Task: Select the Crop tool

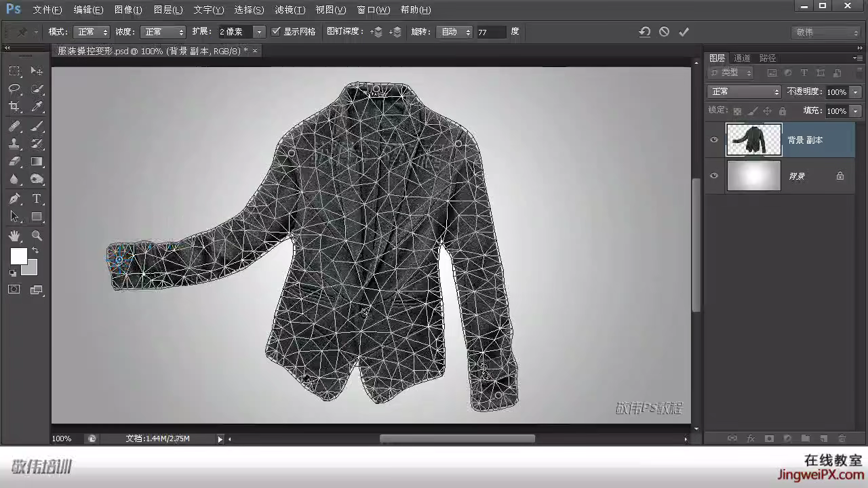Action: [x=14, y=106]
